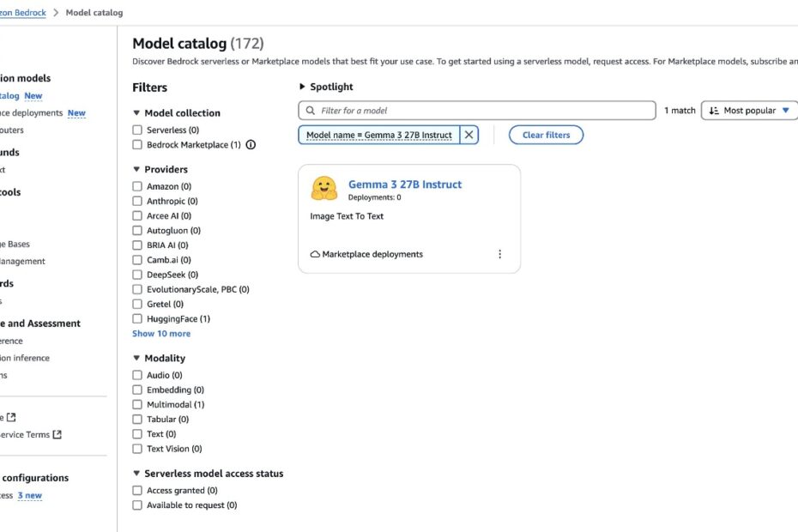This screenshot has height=532, width=798.
Task: Click the Bedrock Marketplace info icon
Action: pyautogui.click(x=251, y=144)
